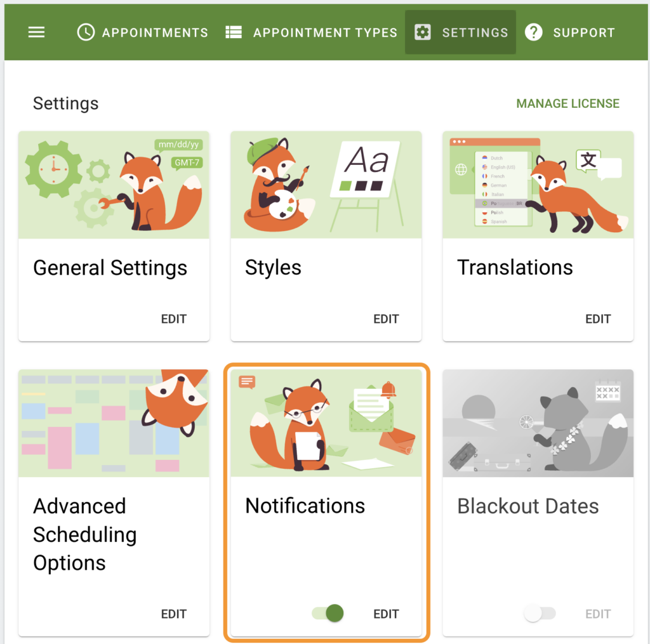This screenshot has width=650, height=644.
Task: Go to the Appointments tab
Action: 155,32
